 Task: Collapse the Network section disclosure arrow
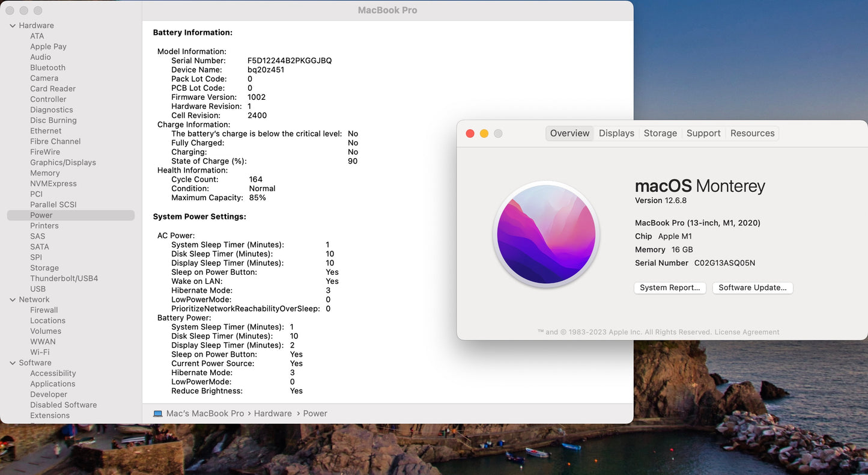point(13,300)
